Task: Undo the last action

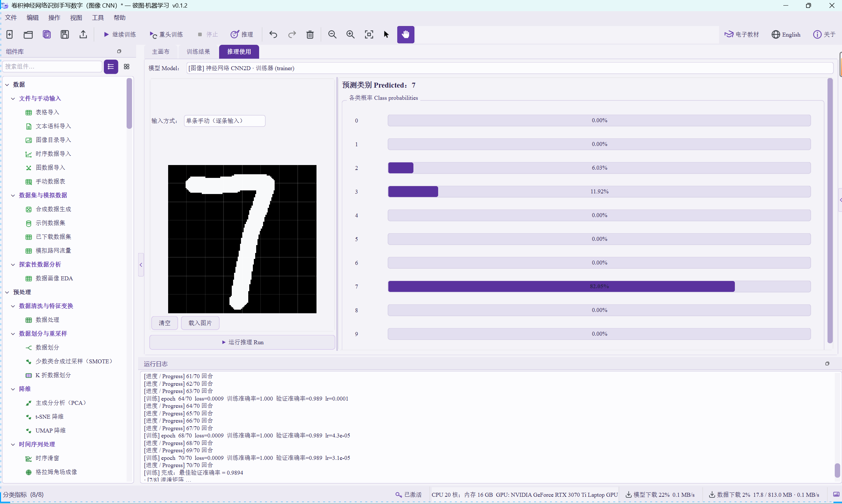Action: 273,34
